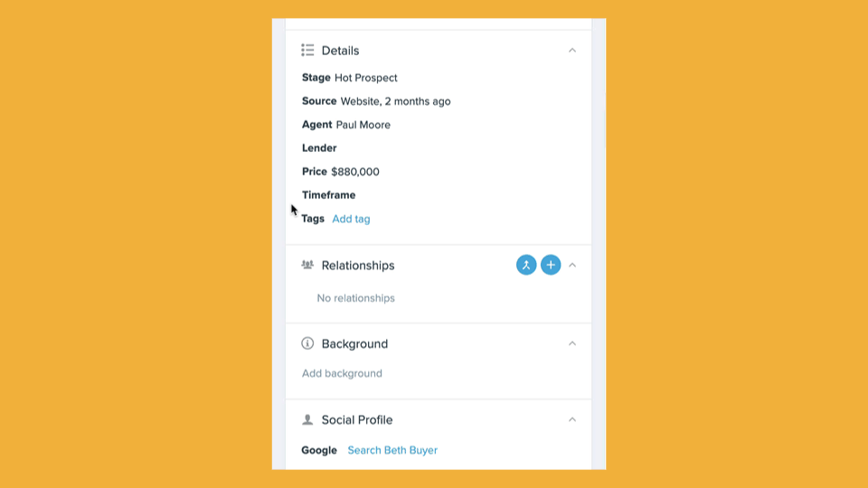The height and width of the screenshot is (488, 868).
Task: Open the Search Beth Buyer Google link
Action: point(392,450)
